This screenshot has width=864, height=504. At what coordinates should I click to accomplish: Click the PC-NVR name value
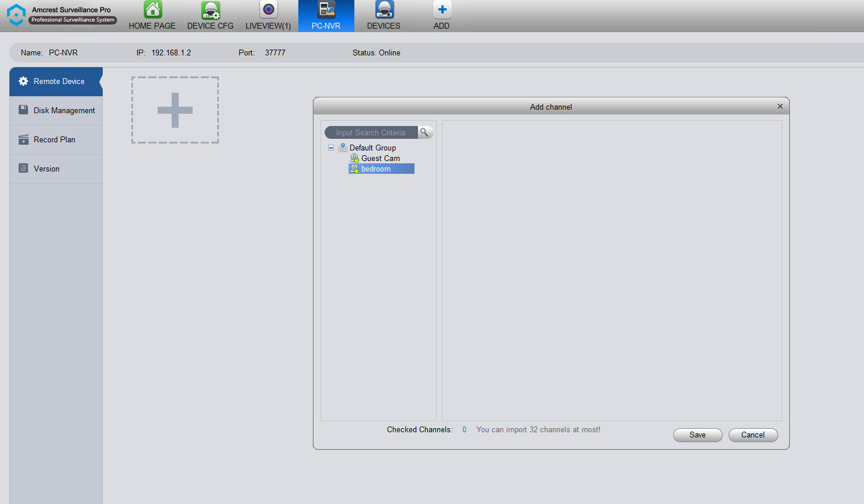click(63, 52)
